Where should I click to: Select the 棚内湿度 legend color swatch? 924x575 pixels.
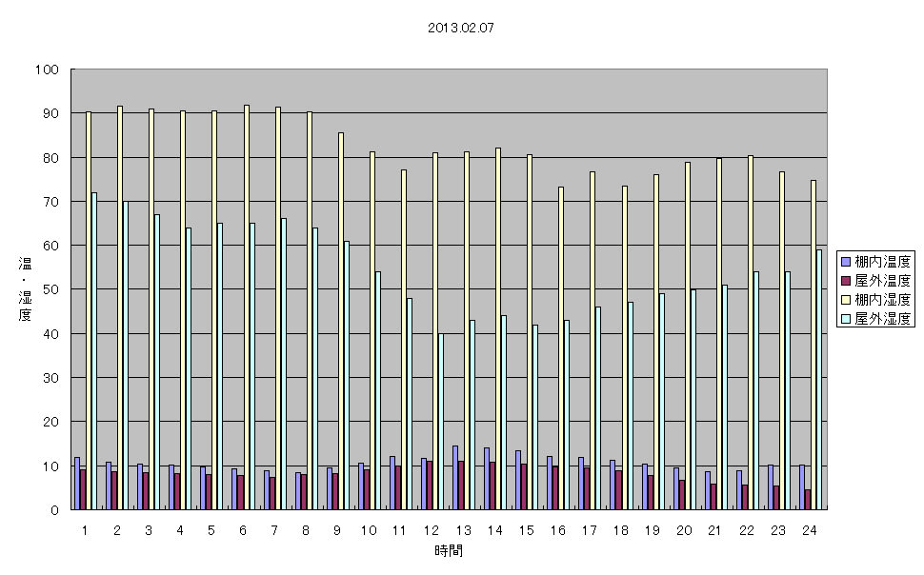846,300
